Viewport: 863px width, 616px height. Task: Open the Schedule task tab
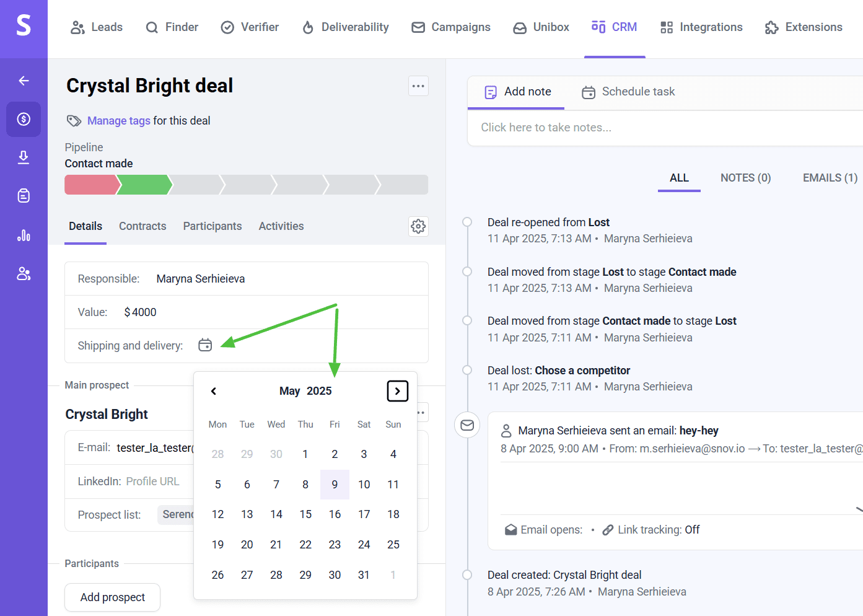coord(628,92)
